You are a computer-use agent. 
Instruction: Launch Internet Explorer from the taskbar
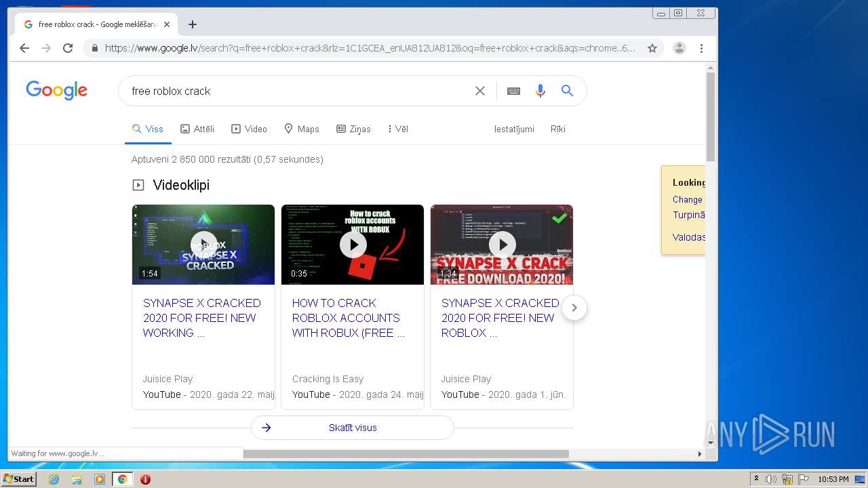coord(54,479)
